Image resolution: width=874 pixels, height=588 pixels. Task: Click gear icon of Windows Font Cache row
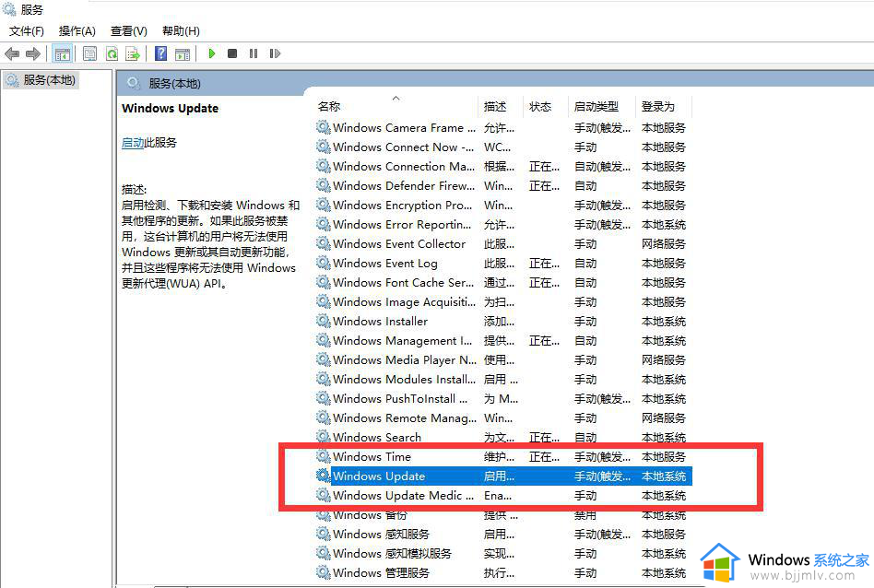[x=324, y=282]
